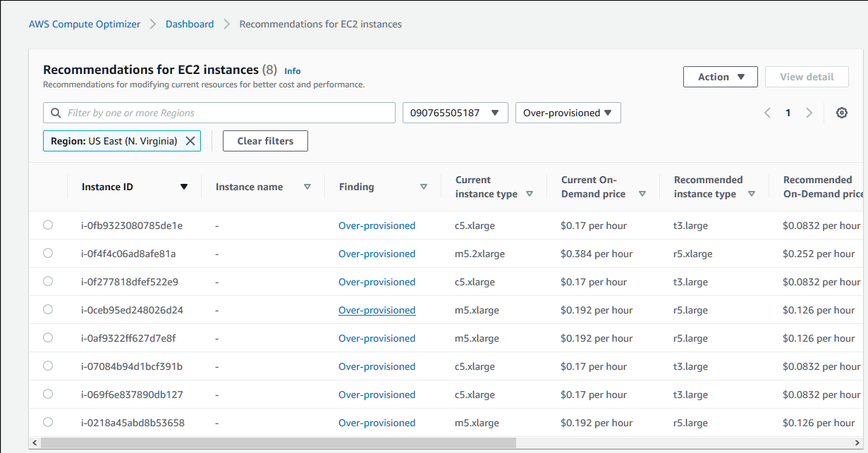Click the next page arrow

[809, 113]
